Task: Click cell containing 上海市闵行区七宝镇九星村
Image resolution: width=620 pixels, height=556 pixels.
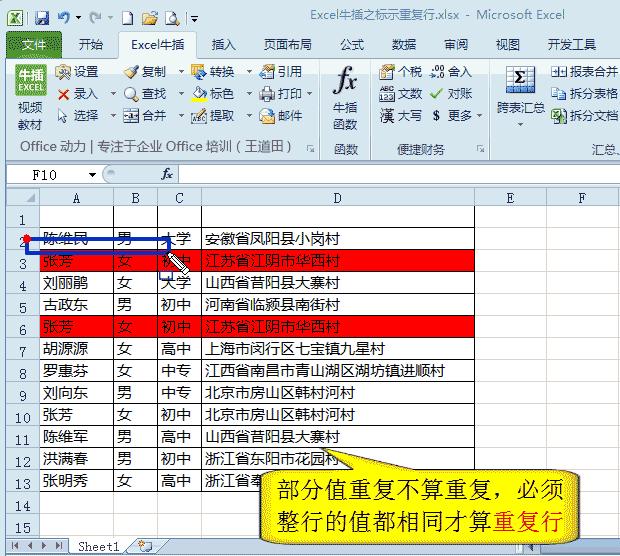Action: 338,349
